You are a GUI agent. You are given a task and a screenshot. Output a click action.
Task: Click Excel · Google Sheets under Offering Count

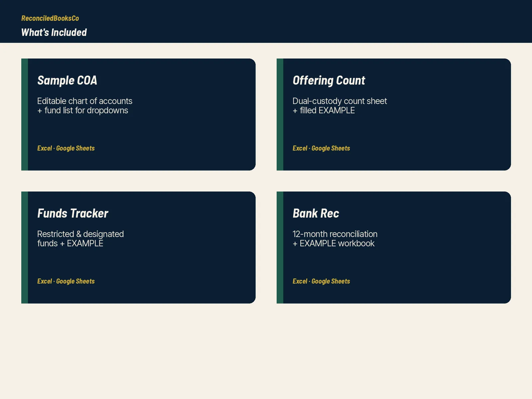coord(321,148)
